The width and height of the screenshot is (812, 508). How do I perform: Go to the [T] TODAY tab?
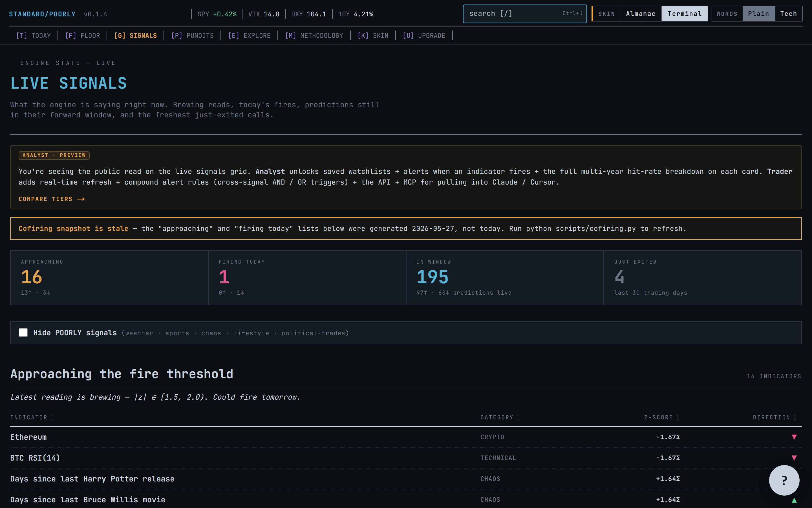(34, 36)
